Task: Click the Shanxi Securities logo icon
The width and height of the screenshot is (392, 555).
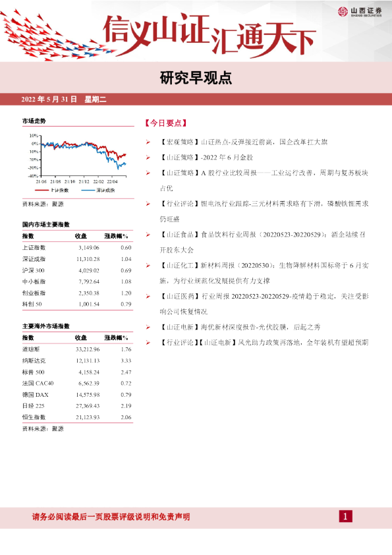Action: pos(343,12)
